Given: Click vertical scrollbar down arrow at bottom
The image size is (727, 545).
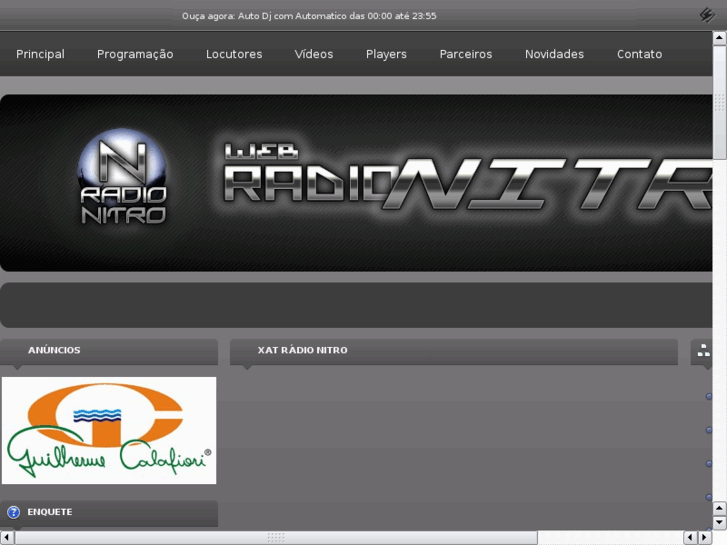Looking at the screenshot, I should pos(720,523).
